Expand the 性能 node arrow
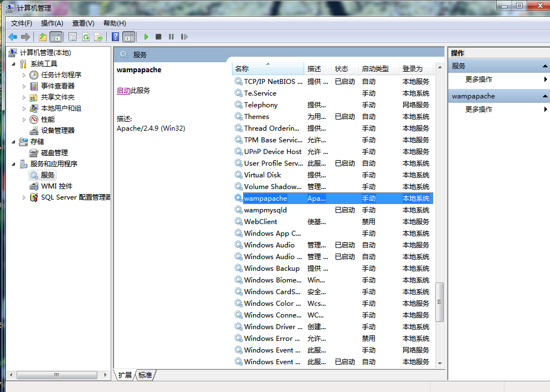 coord(24,120)
